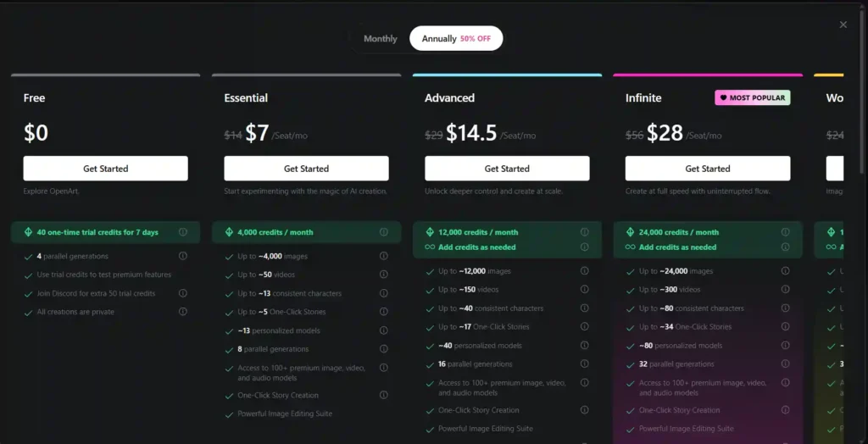Click the Free plan title
The height and width of the screenshot is (444, 868).
[34, 98]
